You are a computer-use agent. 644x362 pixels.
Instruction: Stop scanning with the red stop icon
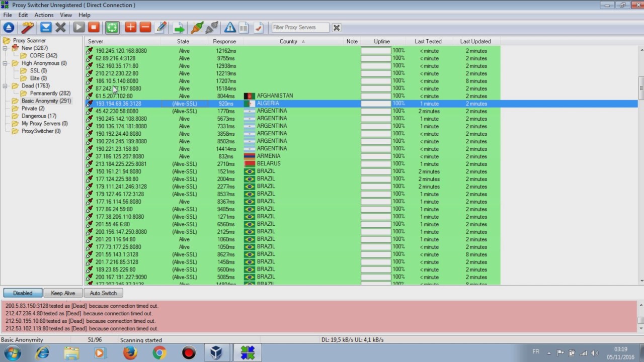click(x=94, y=28)
